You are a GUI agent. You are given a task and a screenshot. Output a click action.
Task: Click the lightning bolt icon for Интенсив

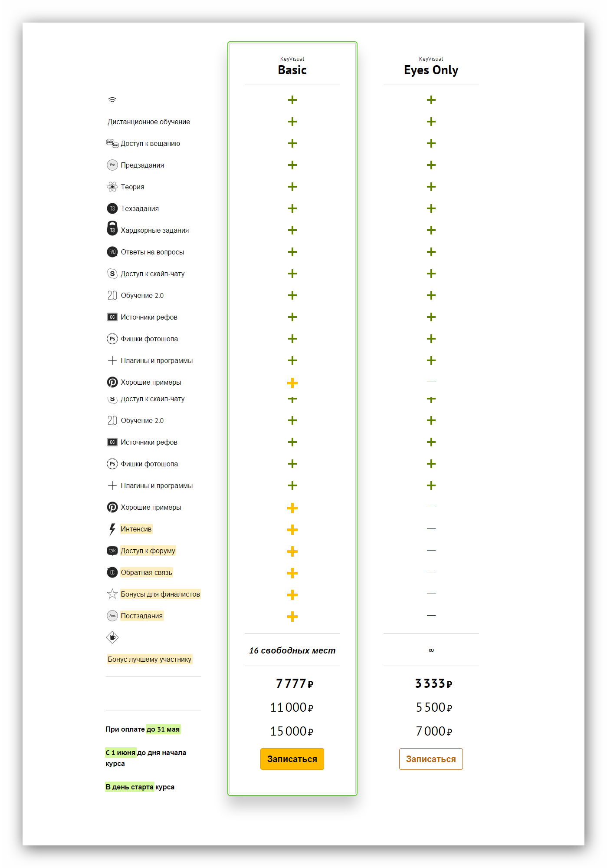[x=112, y=529]
